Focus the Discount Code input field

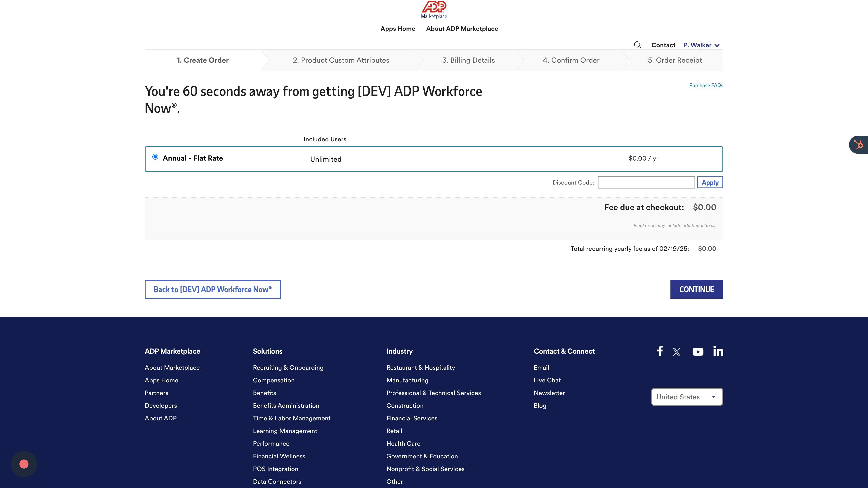[x=646, y=182]
